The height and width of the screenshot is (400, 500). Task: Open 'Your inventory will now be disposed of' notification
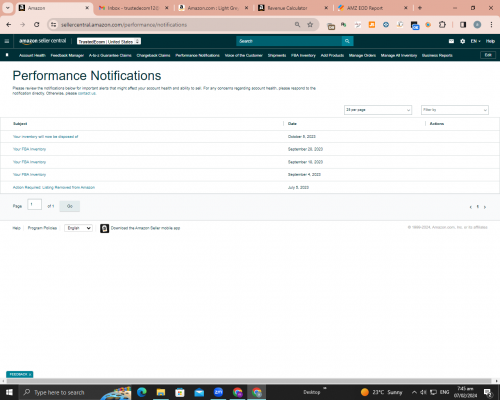[x=46, y=137]
